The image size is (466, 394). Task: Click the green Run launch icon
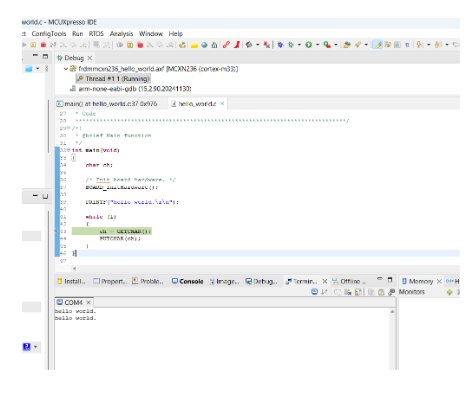click(x=309, y=45)
